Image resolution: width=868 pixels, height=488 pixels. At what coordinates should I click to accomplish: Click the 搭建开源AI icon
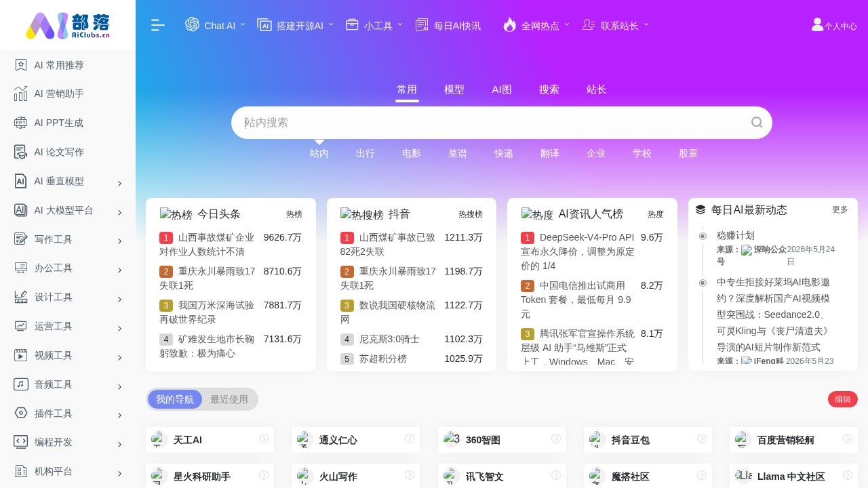[x=264, y=24]
